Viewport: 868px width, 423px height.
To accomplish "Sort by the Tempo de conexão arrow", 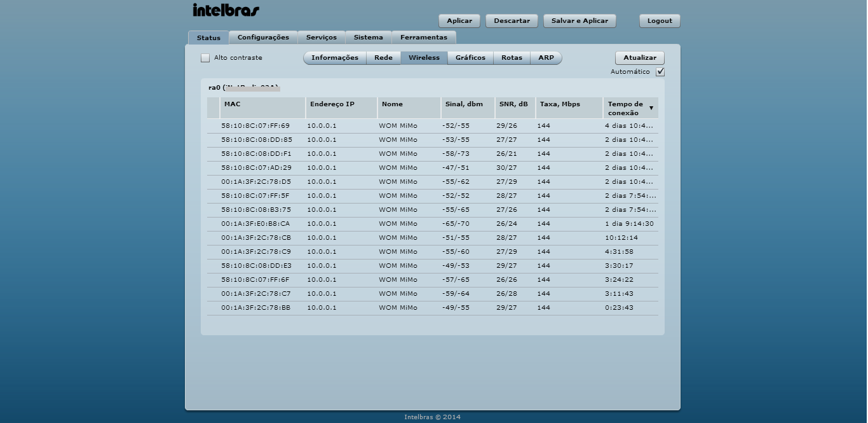I will coord(651,108).
